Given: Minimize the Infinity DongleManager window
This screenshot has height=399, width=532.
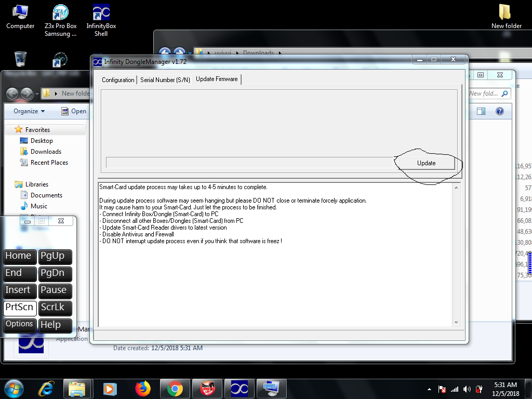Looking at the screenshot, I should tap(420, 59).
